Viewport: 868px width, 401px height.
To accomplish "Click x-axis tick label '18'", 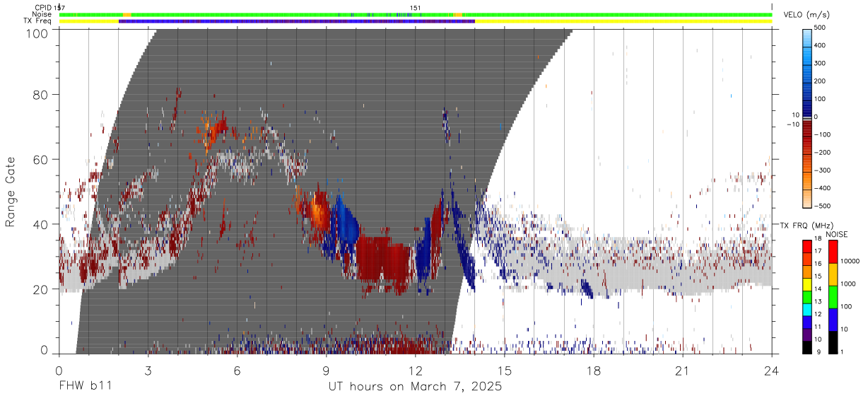I will [593, 371].
